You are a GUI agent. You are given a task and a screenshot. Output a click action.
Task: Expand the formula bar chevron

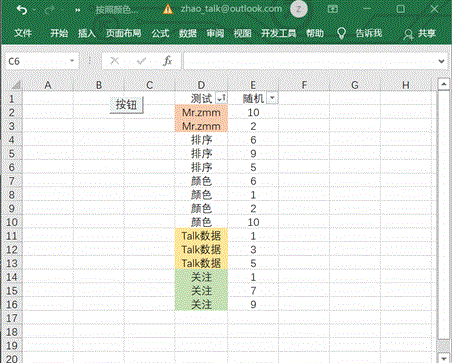[441, 61]
